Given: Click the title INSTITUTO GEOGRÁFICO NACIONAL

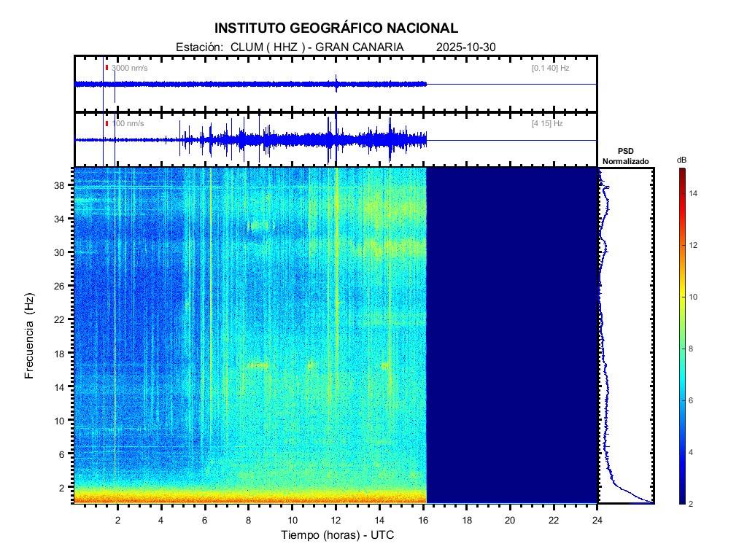Looking at the screenshot, I should click(x=336, y=28).
